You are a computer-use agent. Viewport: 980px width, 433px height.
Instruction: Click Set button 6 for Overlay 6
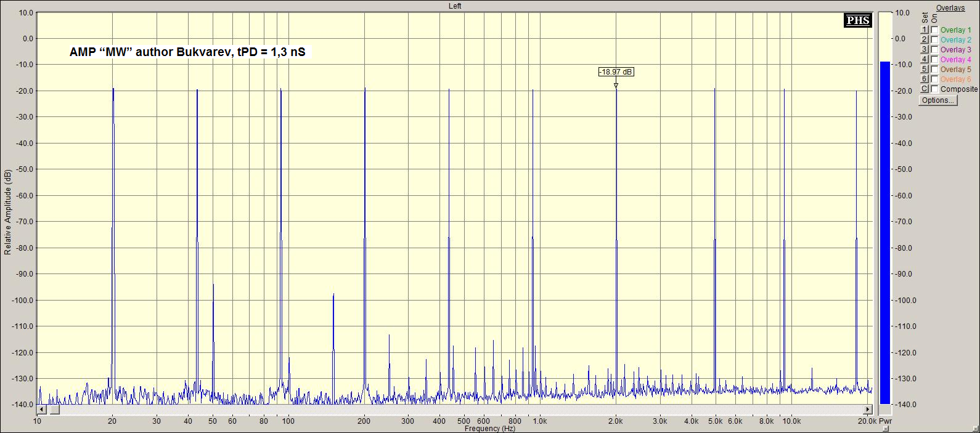tap(924, 79)
